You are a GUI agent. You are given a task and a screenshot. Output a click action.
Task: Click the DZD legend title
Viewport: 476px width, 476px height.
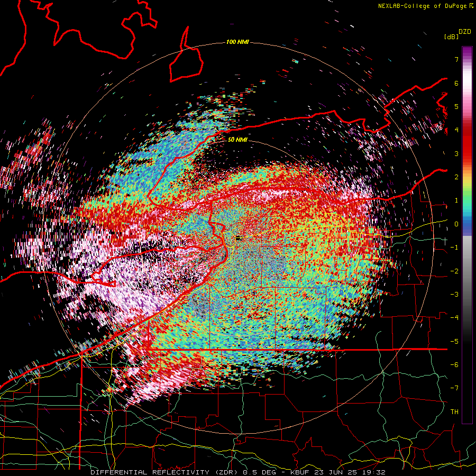click(465, 32)
